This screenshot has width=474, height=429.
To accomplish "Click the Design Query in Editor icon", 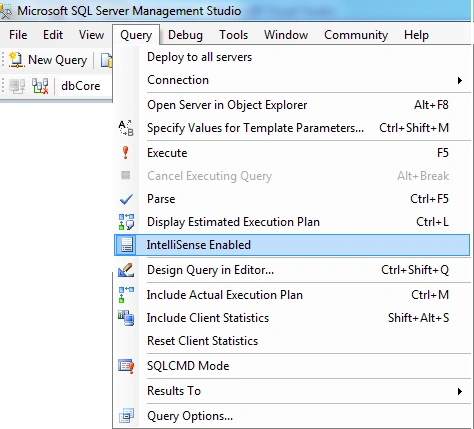I will 126,270.
